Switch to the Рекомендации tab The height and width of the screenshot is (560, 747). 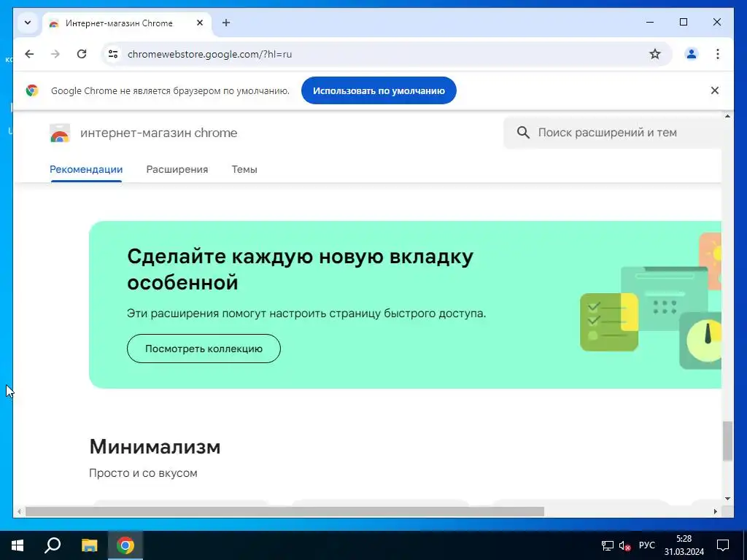[x=86, y=169]
